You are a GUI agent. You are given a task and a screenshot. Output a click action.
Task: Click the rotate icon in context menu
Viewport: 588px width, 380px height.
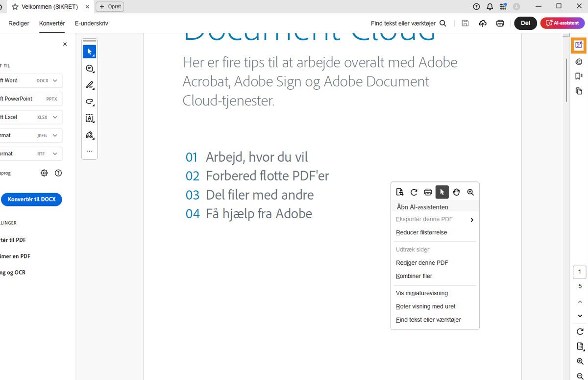click(414, 192)
